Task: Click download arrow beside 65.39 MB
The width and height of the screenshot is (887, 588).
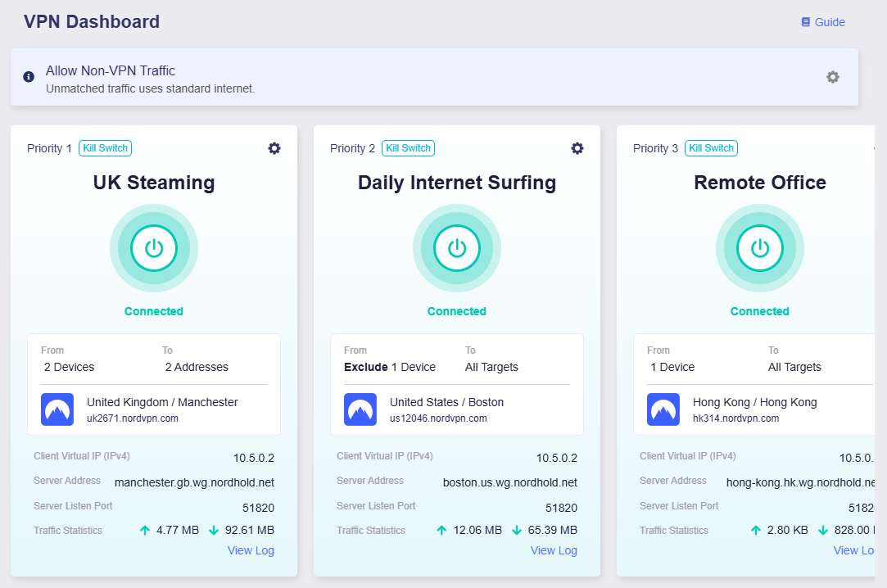Action: (x=517, y=531)
